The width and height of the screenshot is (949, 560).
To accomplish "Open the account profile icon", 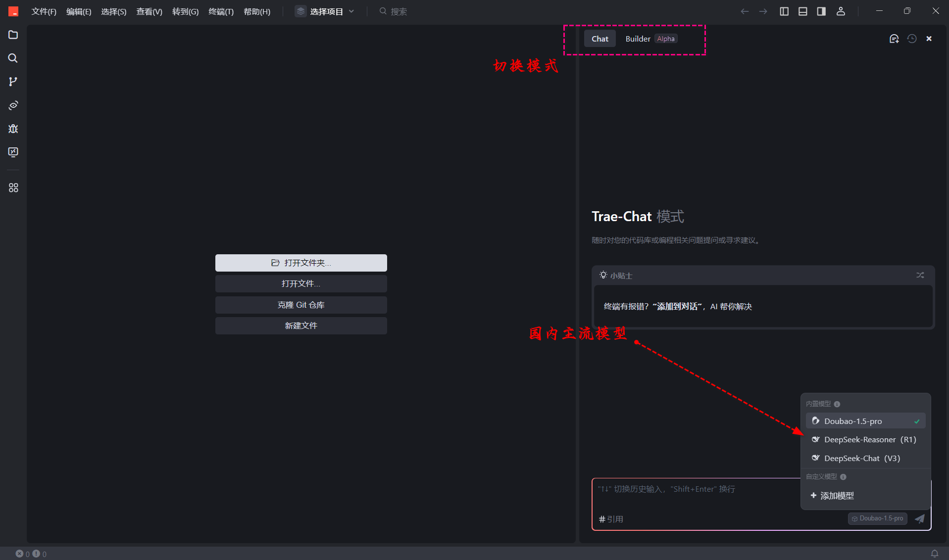I will pos(841,11).
